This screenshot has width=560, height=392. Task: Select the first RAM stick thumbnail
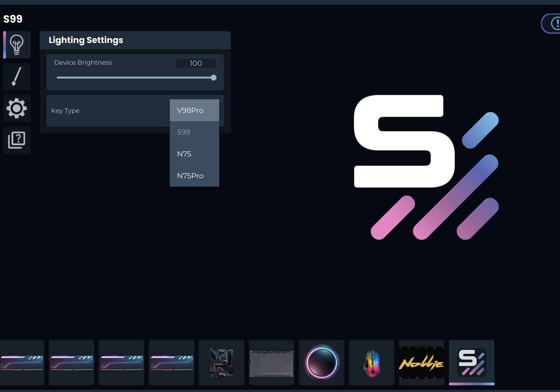pos(22,363)
